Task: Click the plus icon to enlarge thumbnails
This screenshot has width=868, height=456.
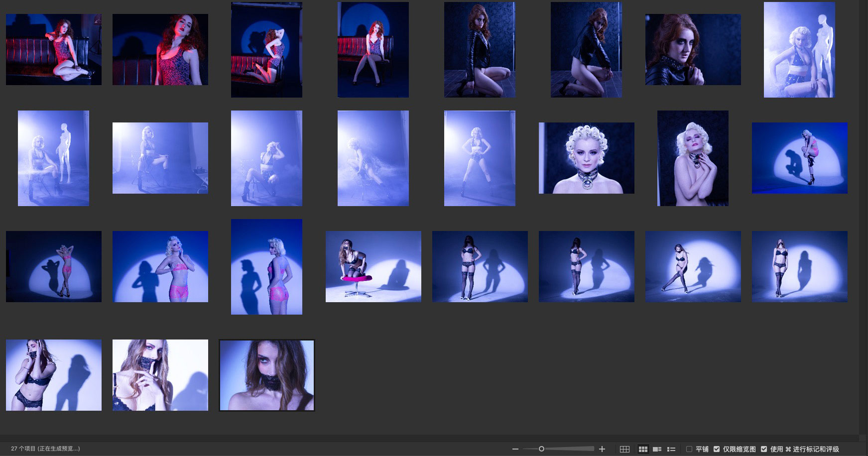Action: pos(602,449)
